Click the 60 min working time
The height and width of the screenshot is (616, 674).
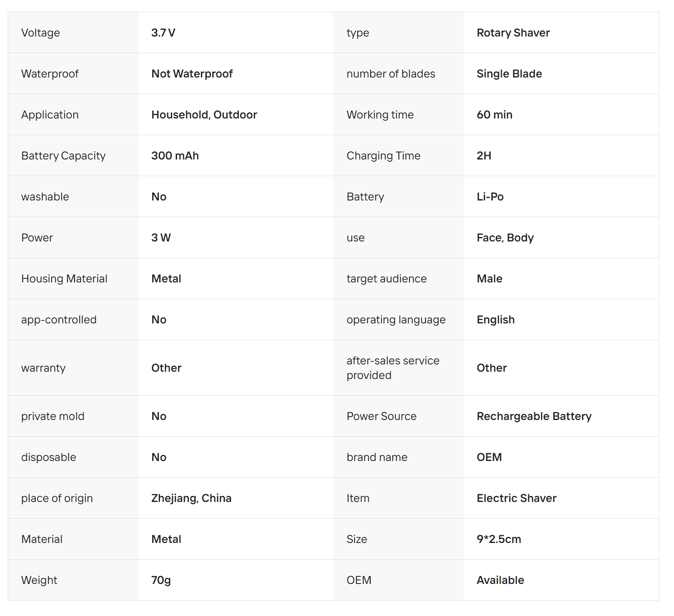click(x=494, y=115)
